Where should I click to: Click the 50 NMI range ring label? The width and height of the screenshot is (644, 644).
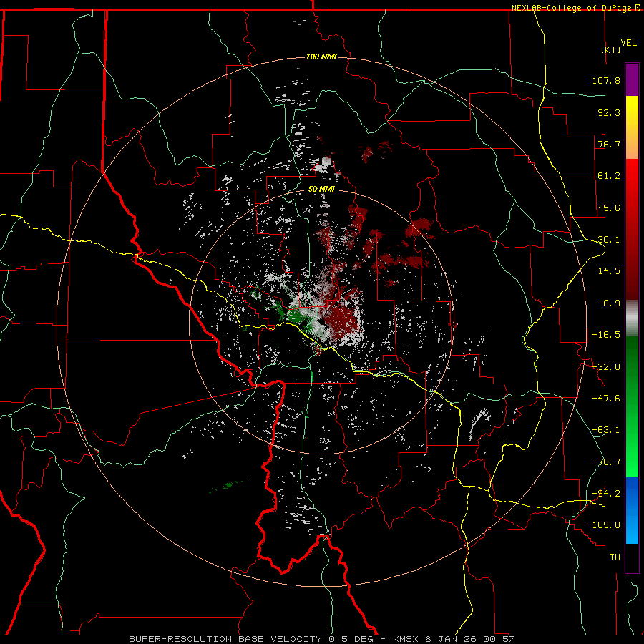[x=321, y=189]
